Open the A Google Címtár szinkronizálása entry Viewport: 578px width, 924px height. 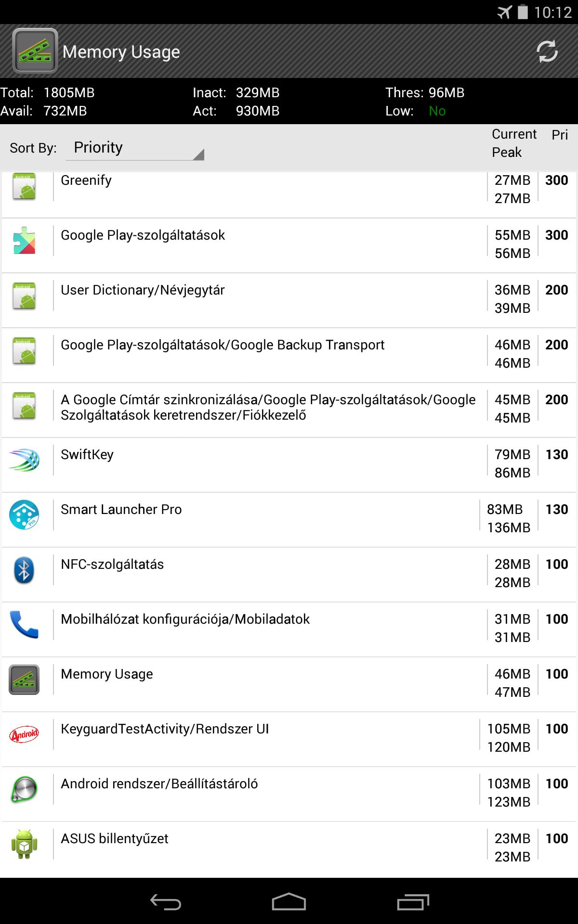click(x=289, y=410)
